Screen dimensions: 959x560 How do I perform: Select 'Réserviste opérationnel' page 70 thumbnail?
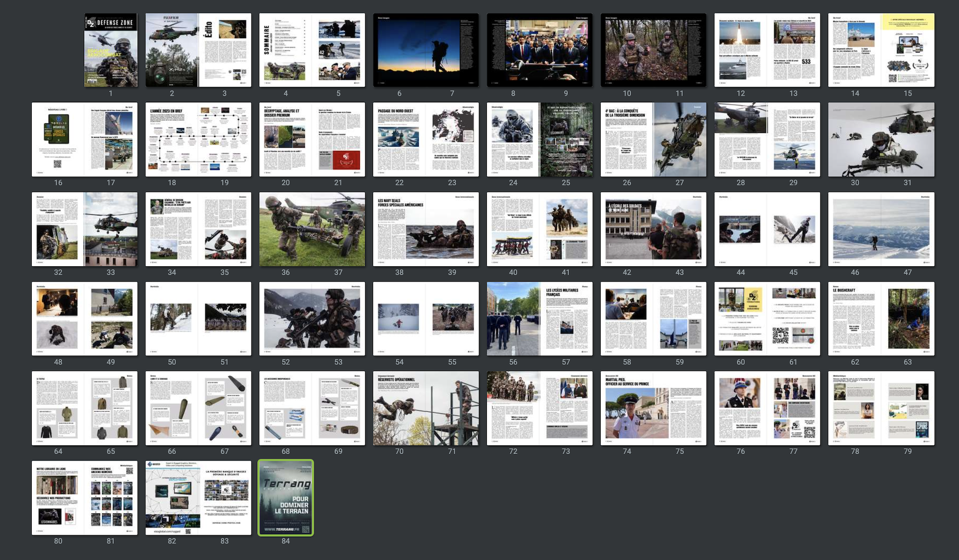point(400,408)
